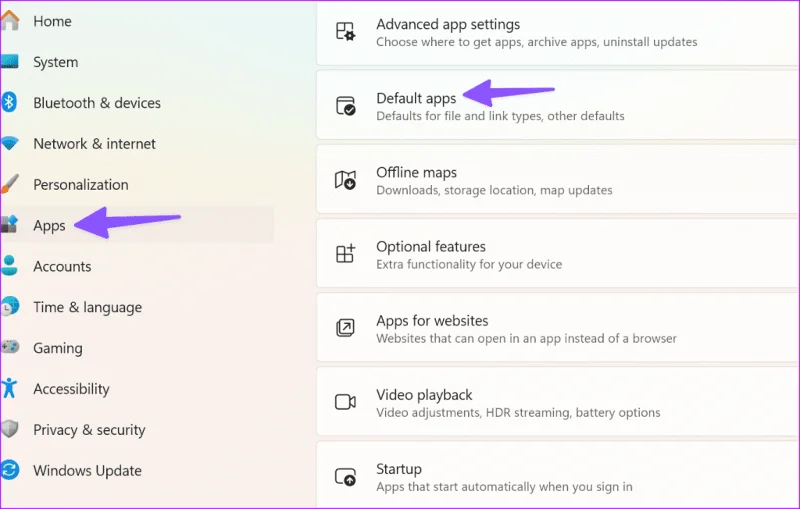This screenshot has height=509, width=800.
Task: Click the Startup icon
Action: click(x=345, y=476)
